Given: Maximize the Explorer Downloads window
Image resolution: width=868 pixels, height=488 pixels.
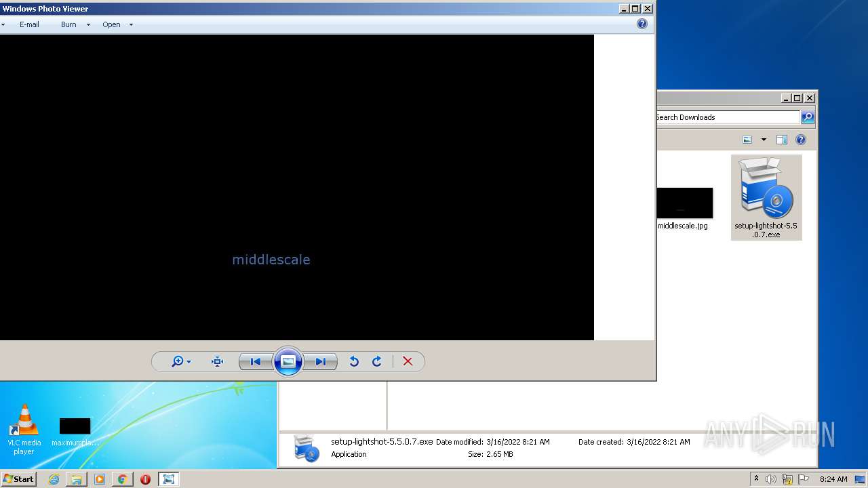Looking at the screenshot, I should (x=797, y=98).
